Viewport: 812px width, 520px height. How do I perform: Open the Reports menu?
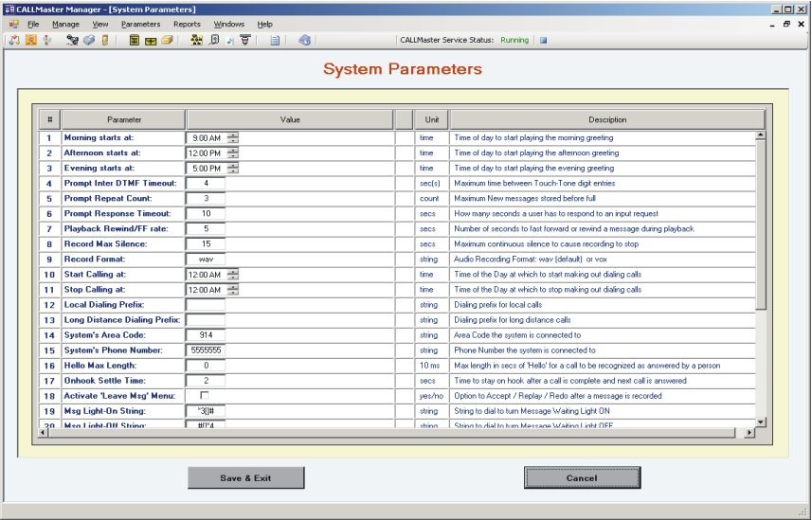point(187,25)
